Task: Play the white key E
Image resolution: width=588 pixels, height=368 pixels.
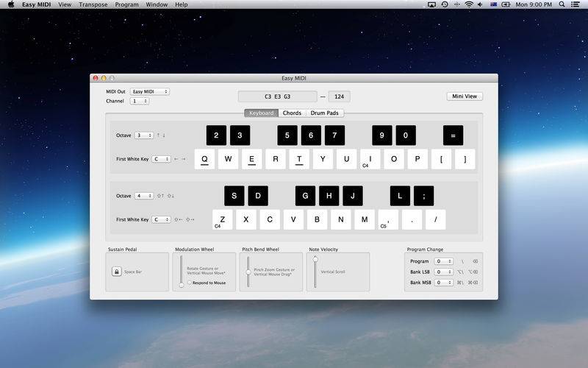Action: 251,159
